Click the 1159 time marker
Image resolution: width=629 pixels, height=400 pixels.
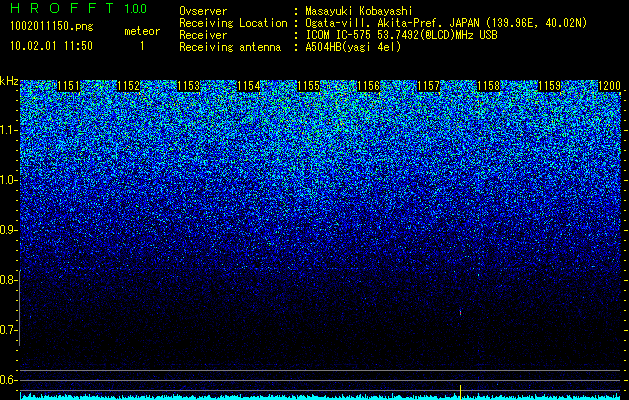[549, 86]
